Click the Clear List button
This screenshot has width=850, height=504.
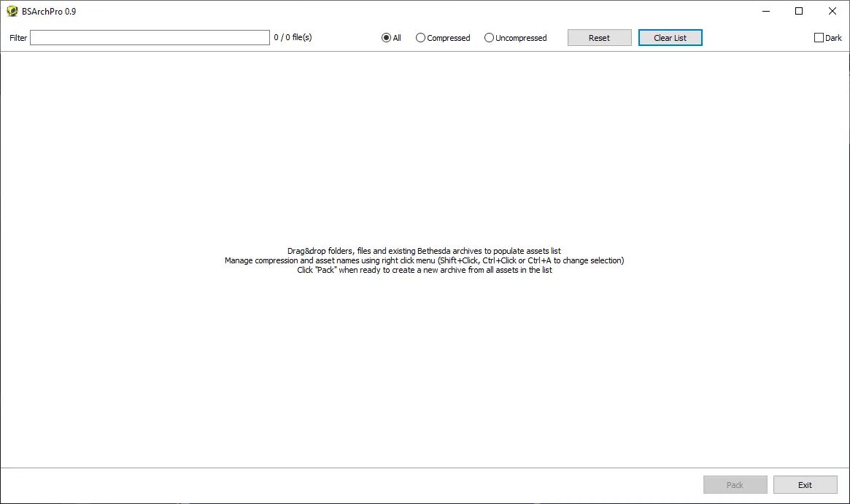(670, 38)
